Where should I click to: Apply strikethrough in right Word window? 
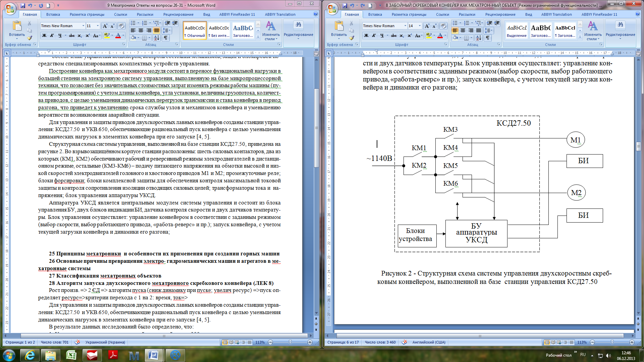[393, 36]
